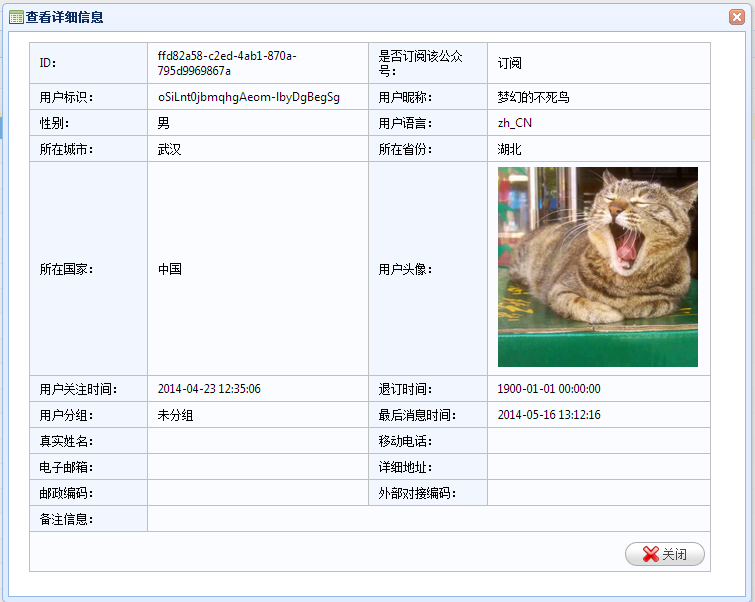
Task: Click the 用户语言: label
Action: tap(405, 123)
